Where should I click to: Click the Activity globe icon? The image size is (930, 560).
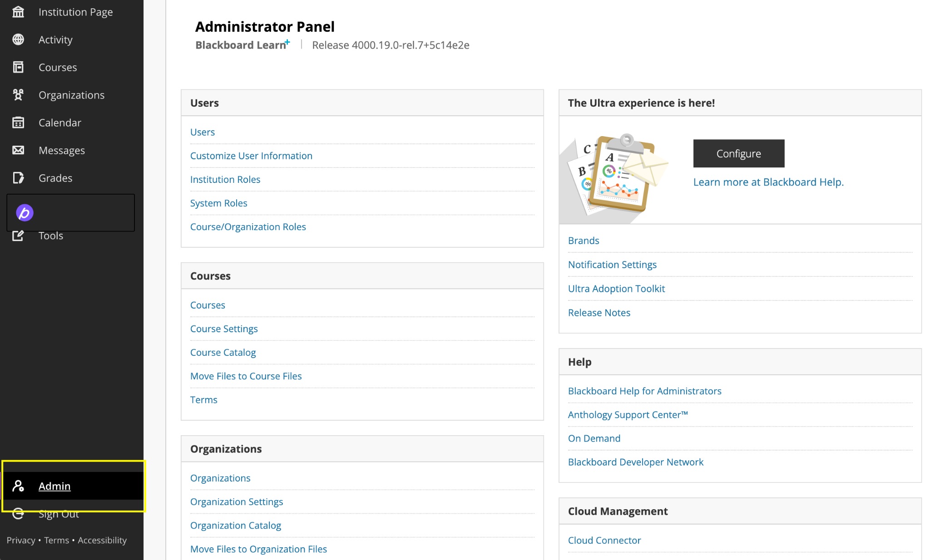coord(18,39)
